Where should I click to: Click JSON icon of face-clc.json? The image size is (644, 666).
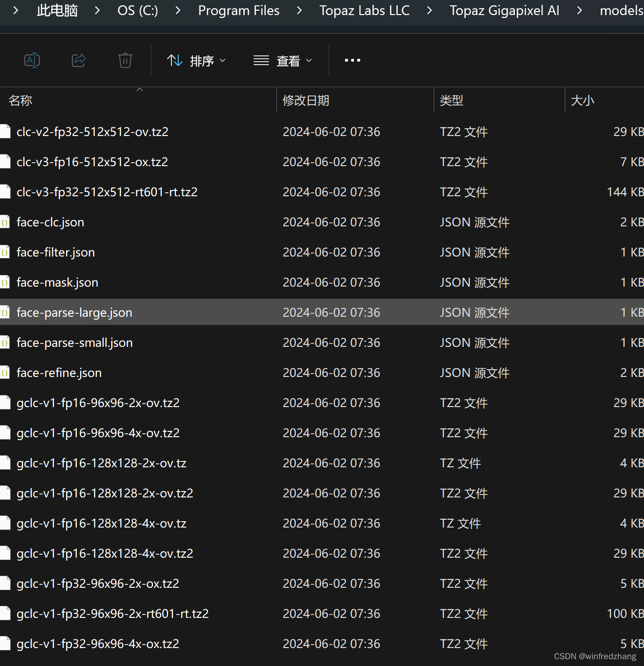click(x=5, y=222)
